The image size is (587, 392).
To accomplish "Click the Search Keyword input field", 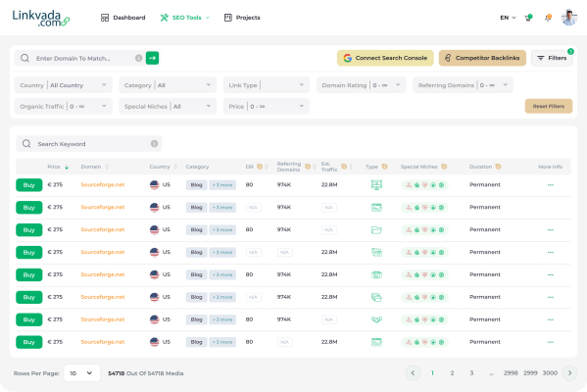I will point(89,144).
